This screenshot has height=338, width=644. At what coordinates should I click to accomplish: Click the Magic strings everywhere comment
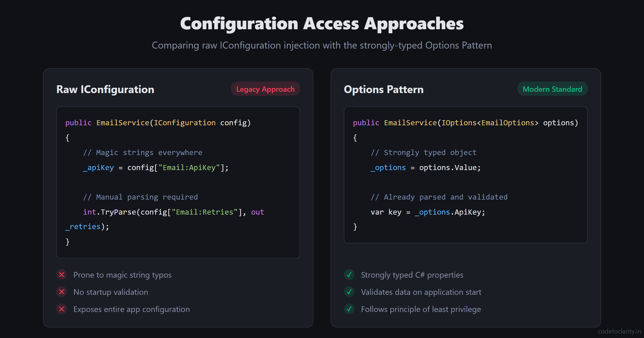tap(143, 153)
